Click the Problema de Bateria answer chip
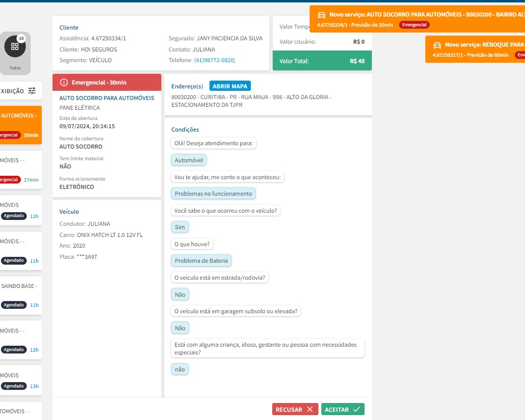 [201, 260]
